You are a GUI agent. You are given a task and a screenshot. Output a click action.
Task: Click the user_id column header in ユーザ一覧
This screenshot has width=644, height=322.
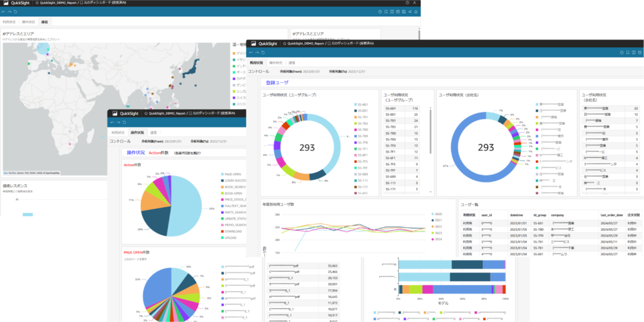486,215
